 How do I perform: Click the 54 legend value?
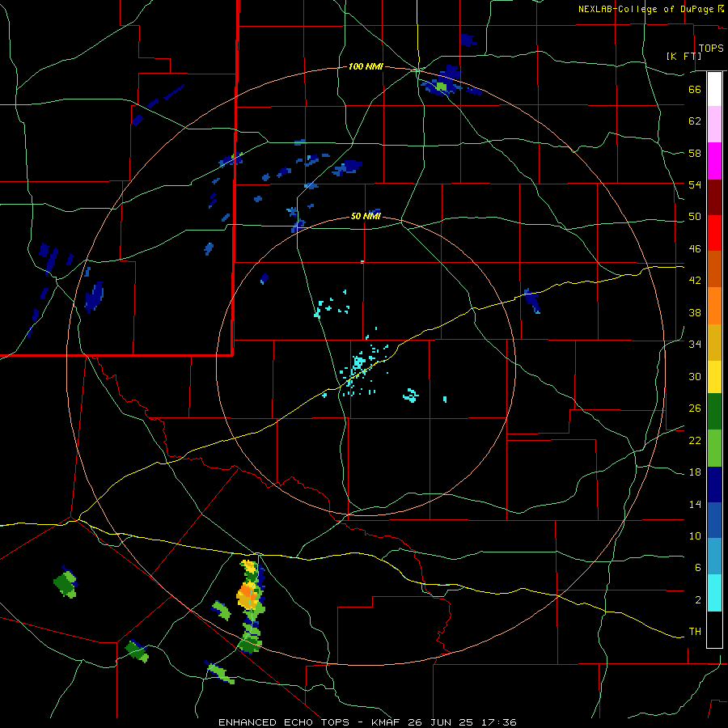coord(695,184)
